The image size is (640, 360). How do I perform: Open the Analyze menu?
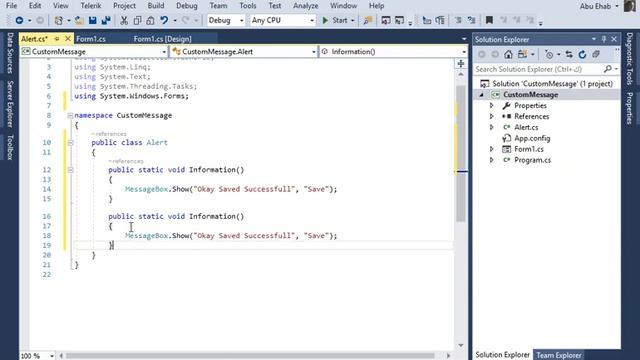[x=305, y=6]
